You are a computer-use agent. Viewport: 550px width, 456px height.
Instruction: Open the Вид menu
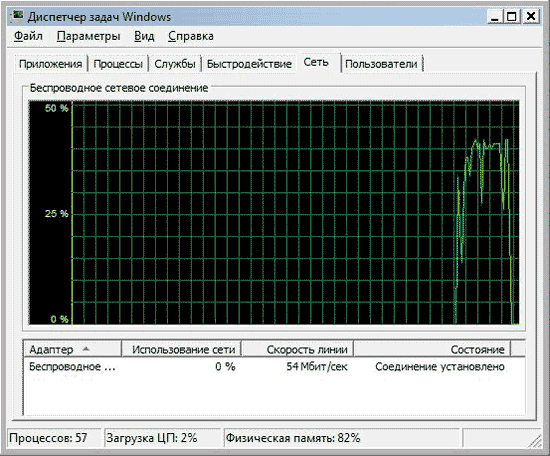pos(144,36)
